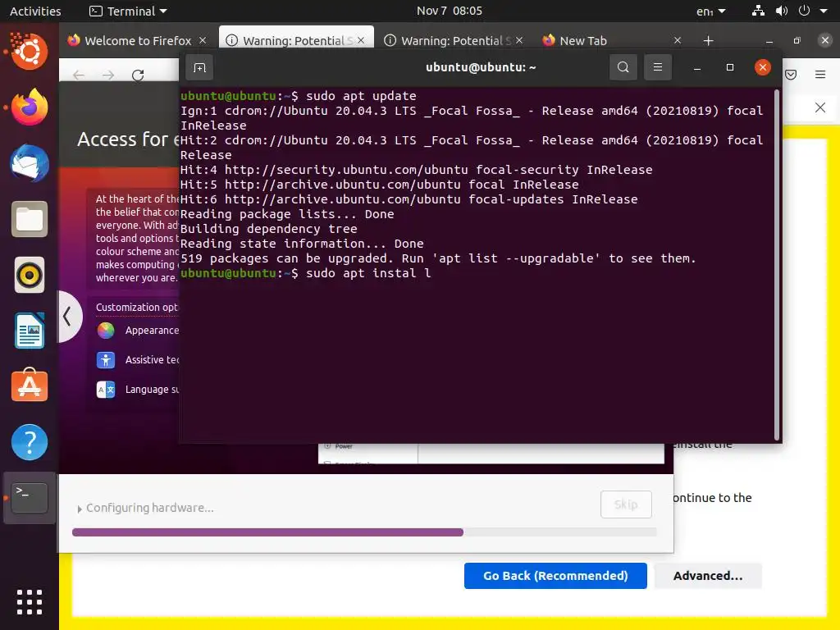The height and width of the screenshot is (630, 840).
Task: Click the installer progress bar
Action: (364, 532)
